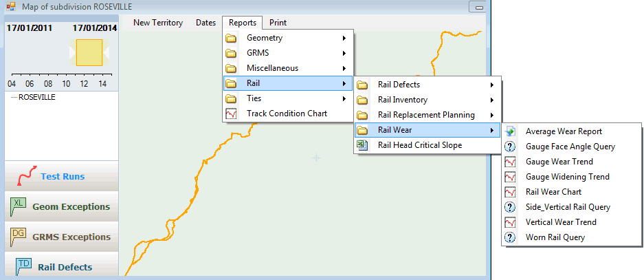The image size is (644, 280).
Task: Open Rail Head Critical Slope spreadsheet
Action: [419, 145]
